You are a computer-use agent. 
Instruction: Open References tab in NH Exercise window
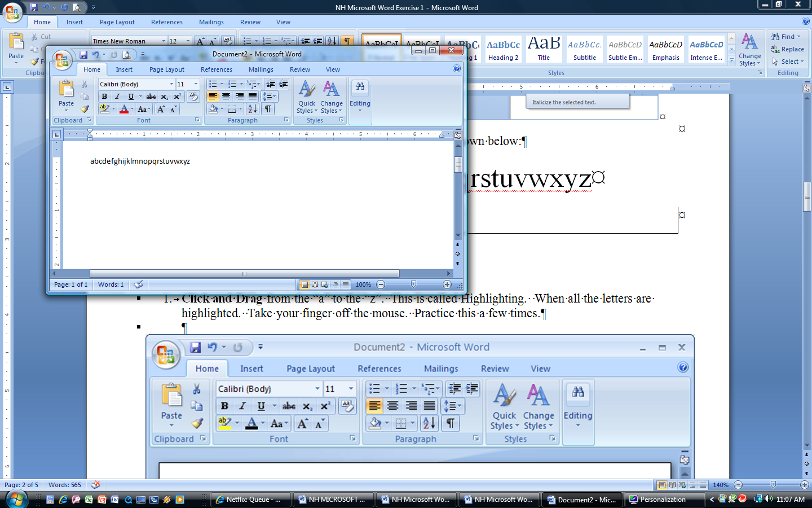click(167, 22)
